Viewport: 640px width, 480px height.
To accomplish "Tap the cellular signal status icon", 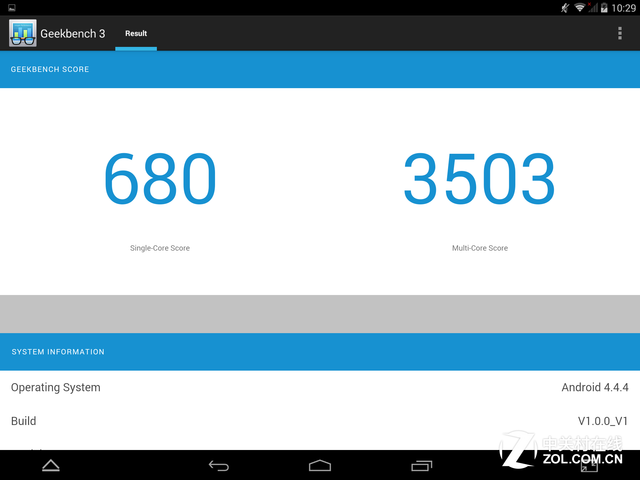I will (x=593, y=7).
